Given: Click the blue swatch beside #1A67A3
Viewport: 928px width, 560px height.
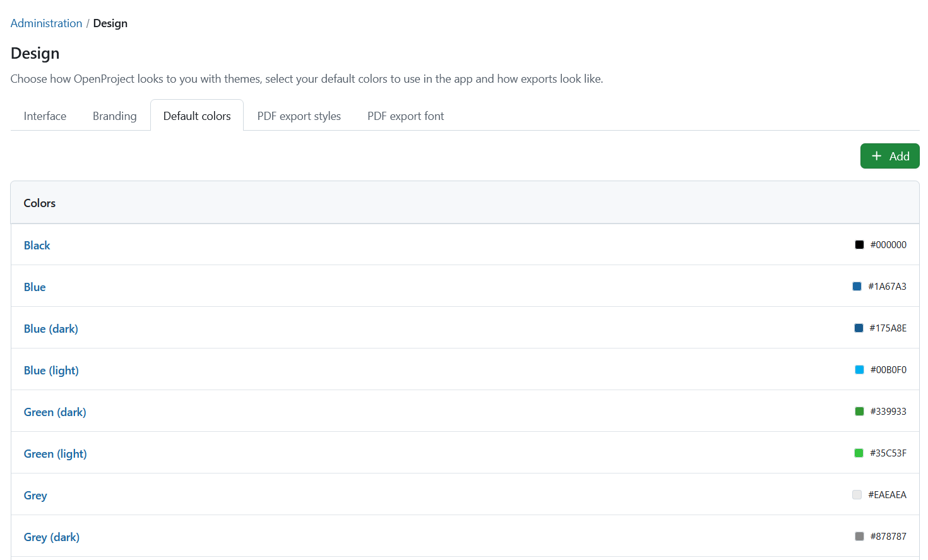Looking at the screenshot, I should tap(857, 287).
